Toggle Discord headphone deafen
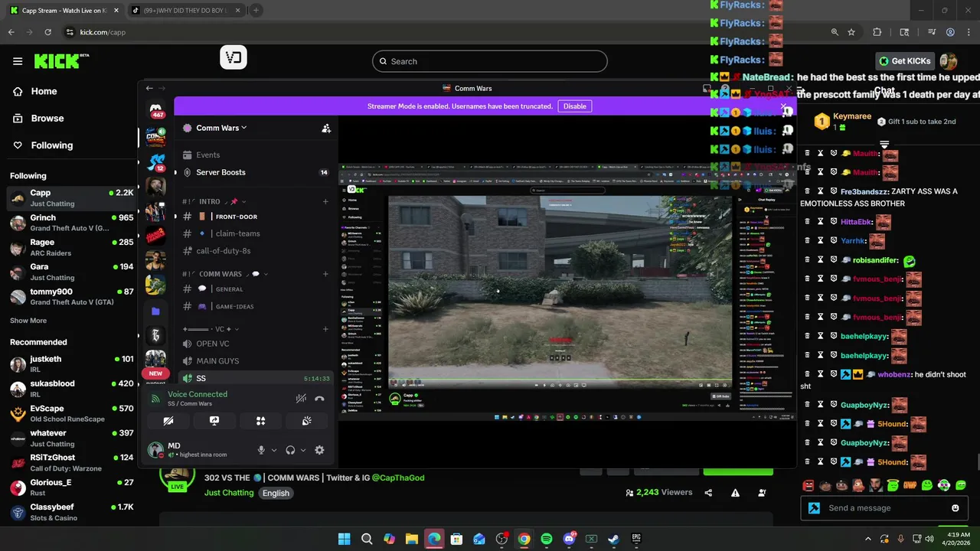This screenshot has width=980, height=551. pyautogui.click(x=290, y=450)
